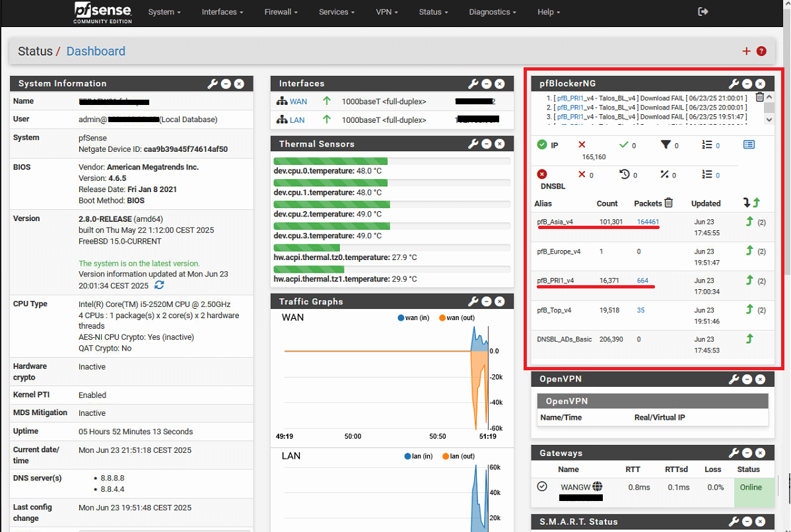791x532 pixels.
Task: Open the Firewall menu
Action: point(281,12)
